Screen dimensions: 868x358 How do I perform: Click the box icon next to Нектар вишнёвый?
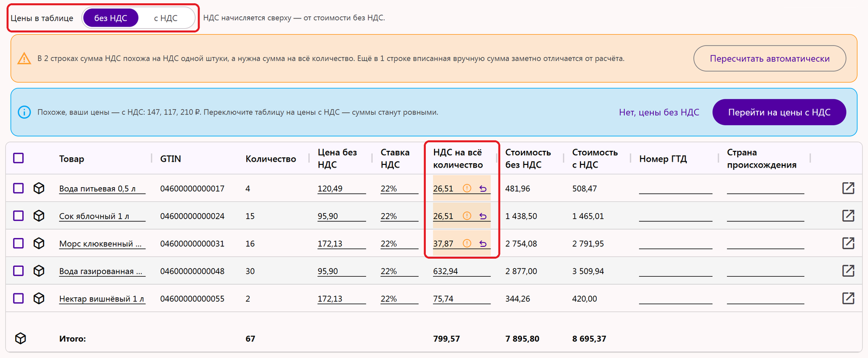pyautogui.click(x=39, y=298)
